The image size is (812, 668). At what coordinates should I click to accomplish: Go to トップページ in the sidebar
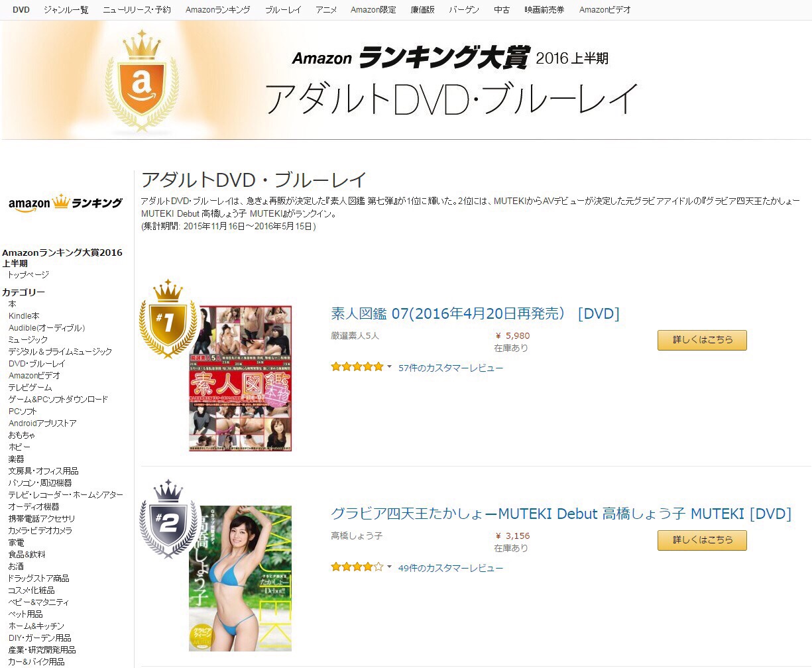coord(29,274)
